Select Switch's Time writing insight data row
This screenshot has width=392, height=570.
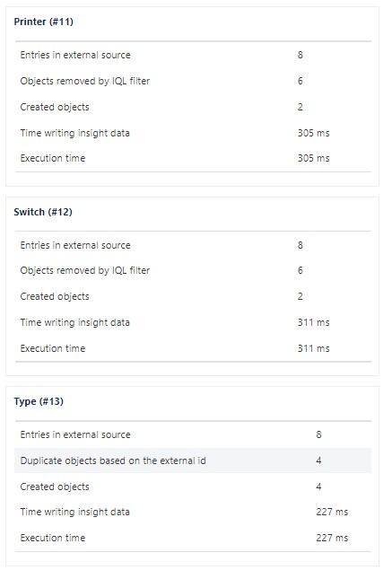pyautogui.click(x=193, y=322)
